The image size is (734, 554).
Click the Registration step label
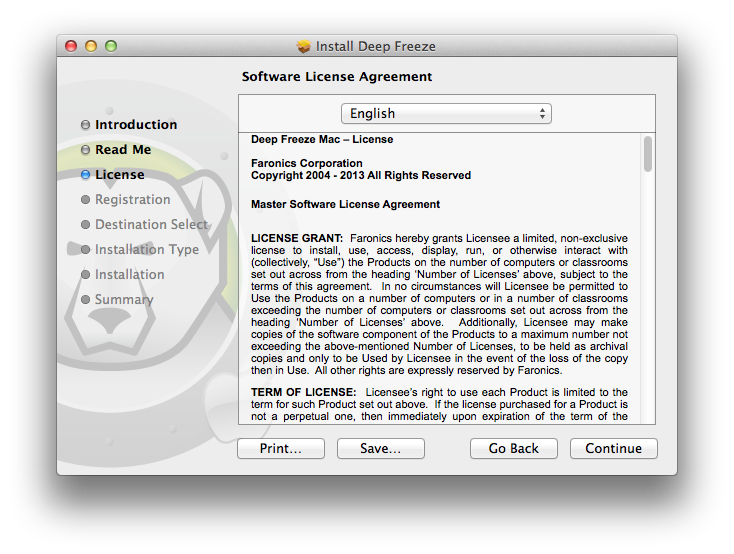click(133, 199)
